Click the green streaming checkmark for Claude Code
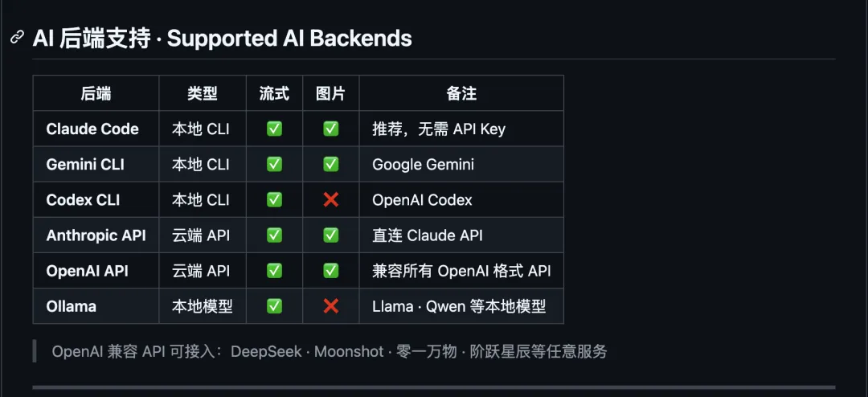The image size is (868, 397). (x=275, y=129)
